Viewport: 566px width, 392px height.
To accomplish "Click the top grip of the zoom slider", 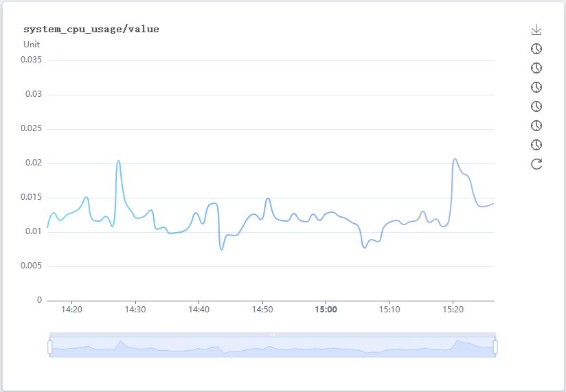I will coord(273,335).
